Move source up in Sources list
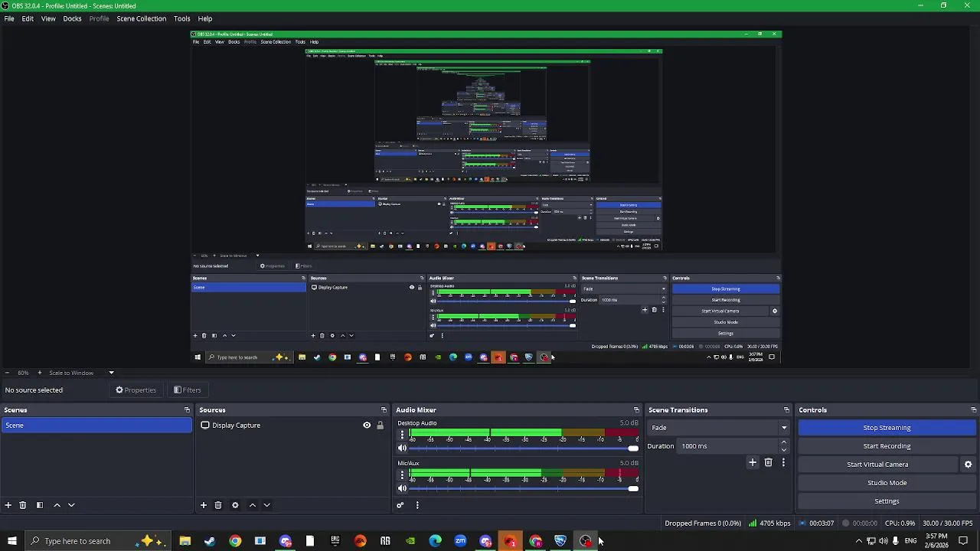Viewport: 980px width, 551px height. (x=252, y=505)
